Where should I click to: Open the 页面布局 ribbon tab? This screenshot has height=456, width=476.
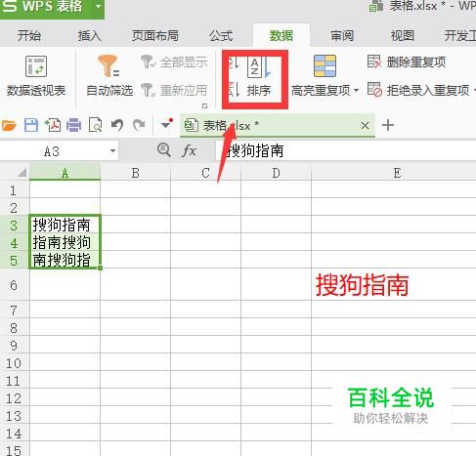point(155,35)
